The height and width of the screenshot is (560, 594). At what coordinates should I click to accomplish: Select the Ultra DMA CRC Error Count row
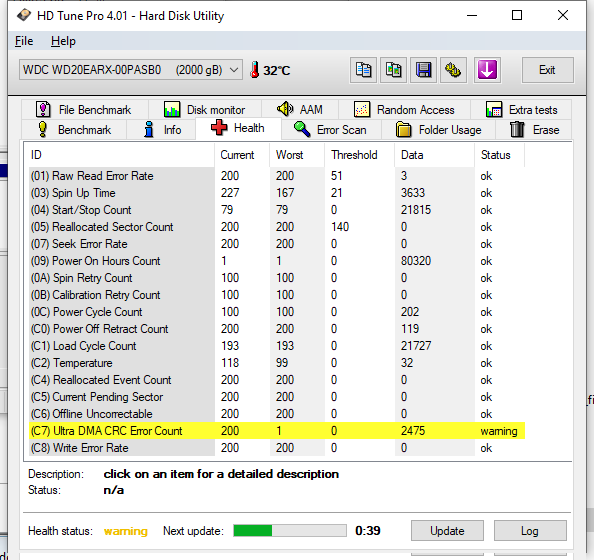[277, 431]
